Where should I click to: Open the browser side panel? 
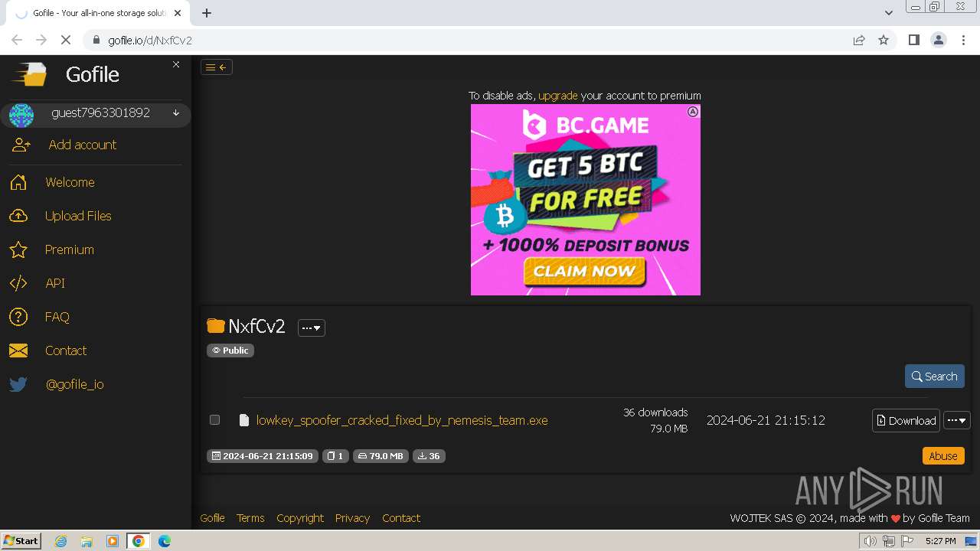click(x=913, y=40)
